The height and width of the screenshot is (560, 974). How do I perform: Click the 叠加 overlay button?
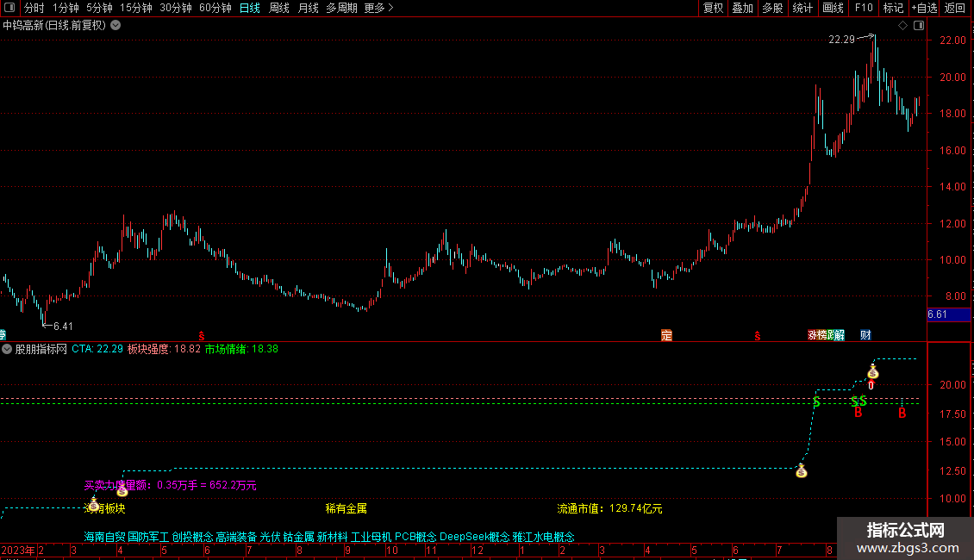pyautogui.click(x=742, y=8)
